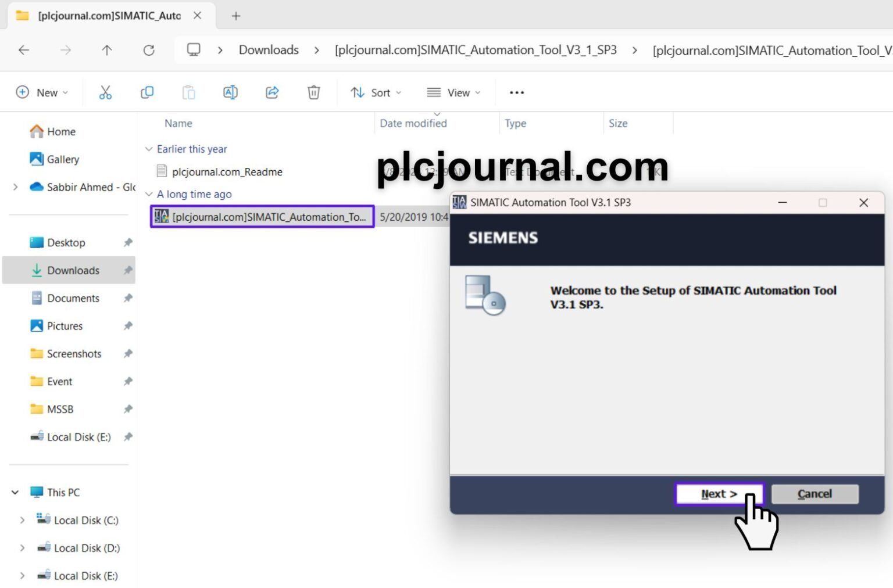Click the Share icon in toolbar

pyautogui.click(x=272, y=92)
